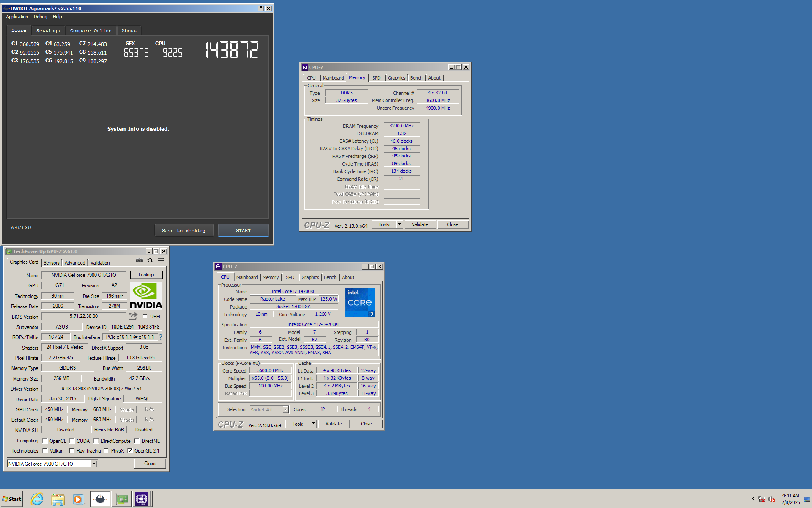Open the Advanced tab in GPU-Z
The image size is (812, 508).
point(75,263)
